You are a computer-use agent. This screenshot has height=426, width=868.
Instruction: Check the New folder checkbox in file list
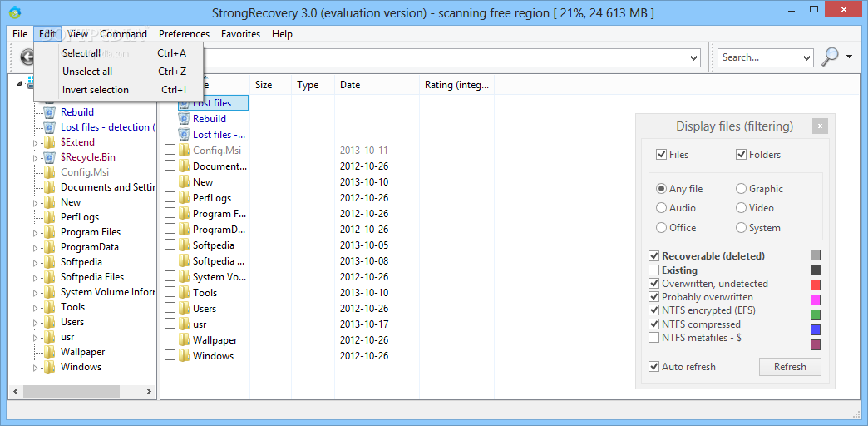pyautogui.click(x=170, y=181)
